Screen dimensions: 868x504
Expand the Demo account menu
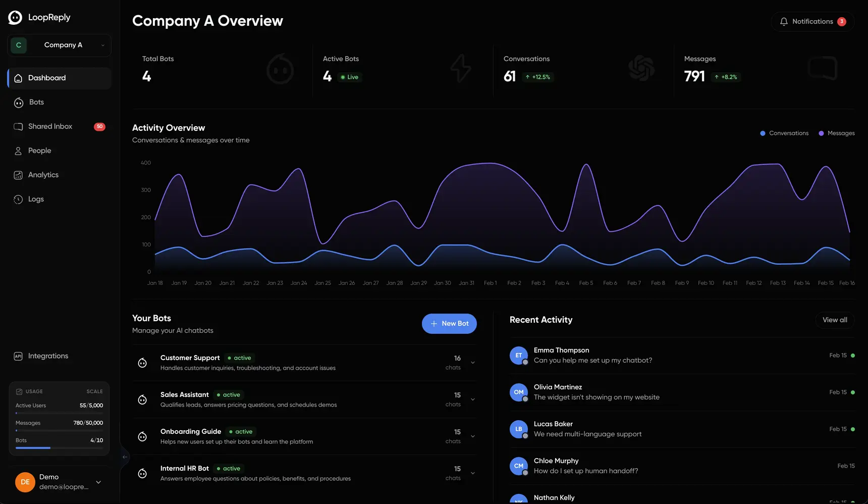(x=98, y=482)
